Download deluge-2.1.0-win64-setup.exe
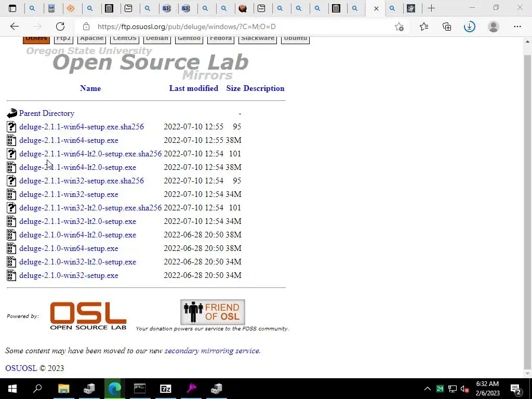Image resolution: width=532 pixels, height=399 pixels. pos(69,248)
